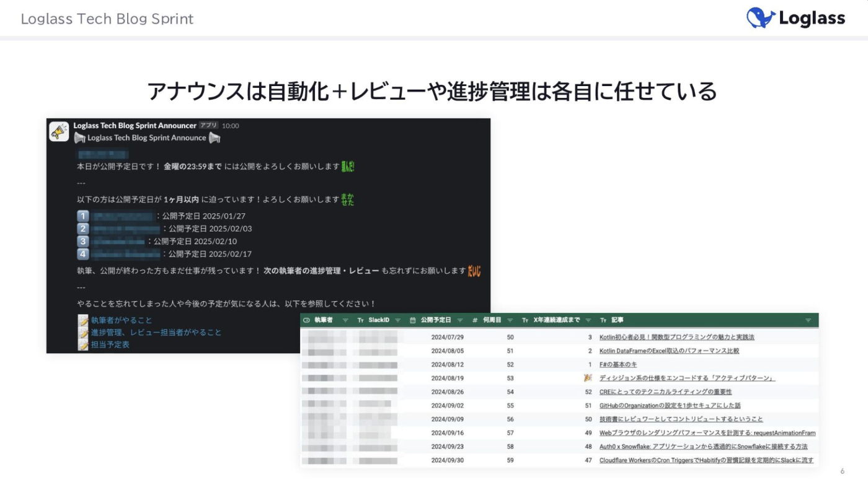Screen dimensions: 868x485
Task: Open the CREにとってのテクニカルライティング article link
Action: pos(665,391)
